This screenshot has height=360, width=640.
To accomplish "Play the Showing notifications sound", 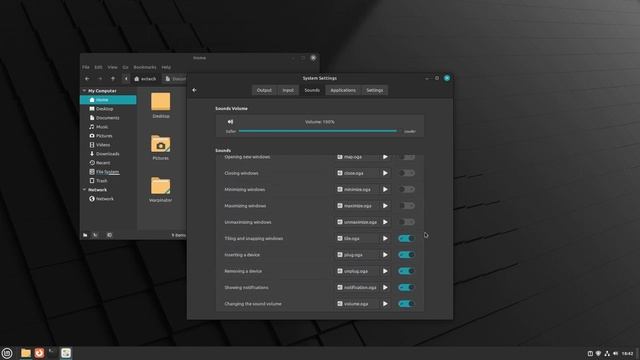I will pyautogui.click(x=385, y=287).
